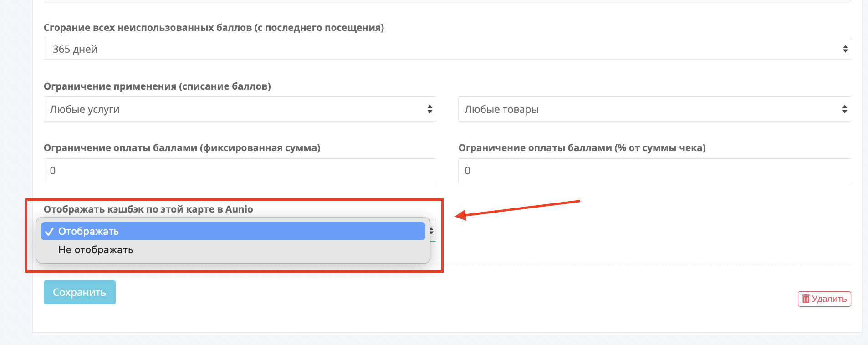Click the label Ограничение применения (списание баллов)
Screen dimensions: 868x345
tap(157, 86)
